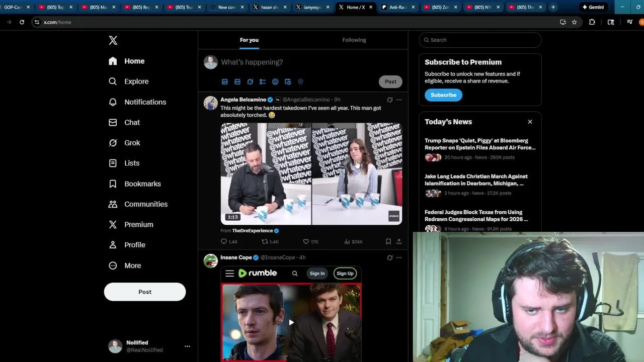Screen dimensions: 644x362
Task: Click the large white Post button in sidebar
Action: click(x=145, y=292)
